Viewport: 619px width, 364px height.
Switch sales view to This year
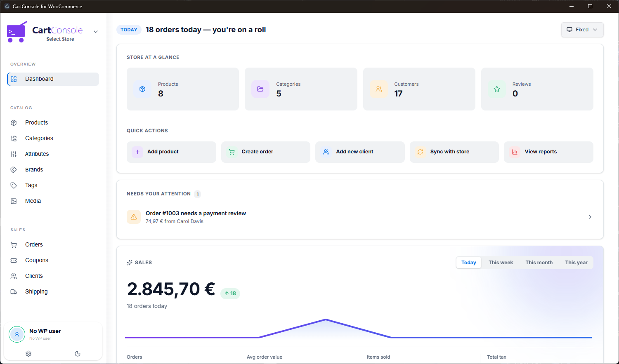(576, 263)
